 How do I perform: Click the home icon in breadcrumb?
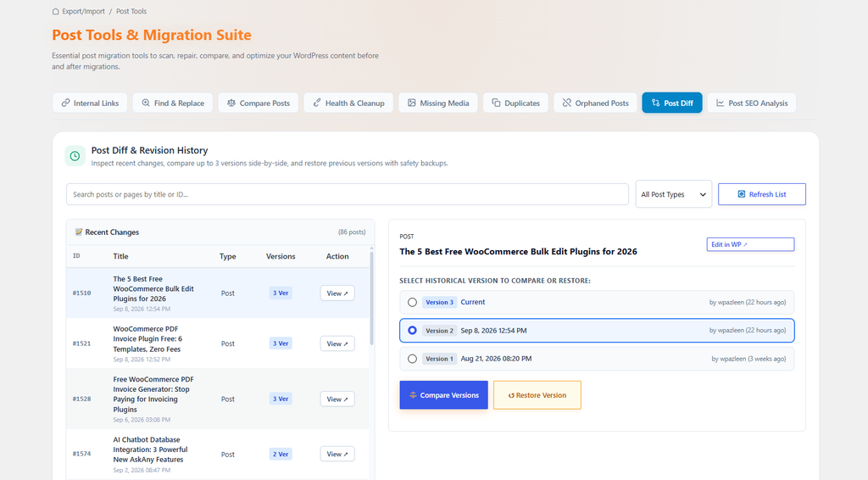click(x=55, y=11)
